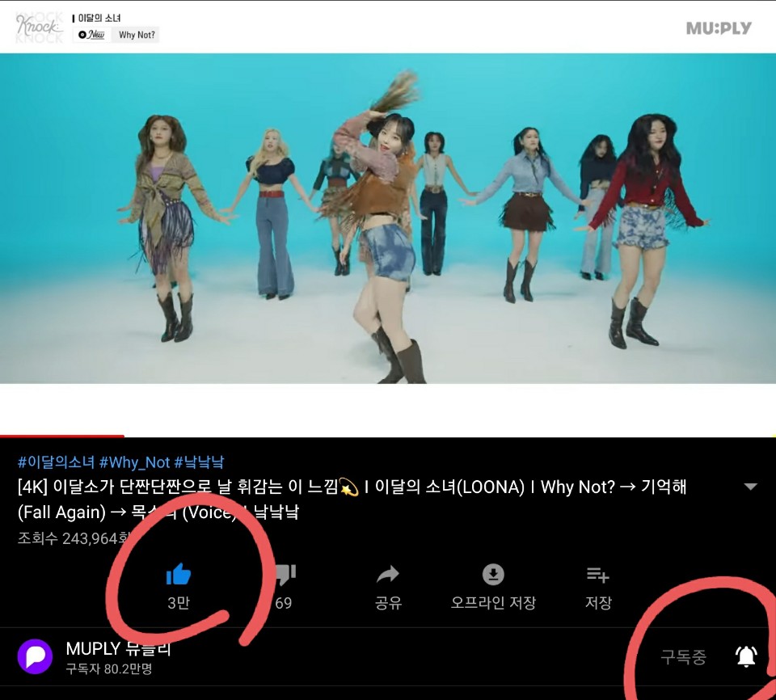Tap the share arrow icon
The height and width of the screenshot is (700, 776).
click(388, 574)
